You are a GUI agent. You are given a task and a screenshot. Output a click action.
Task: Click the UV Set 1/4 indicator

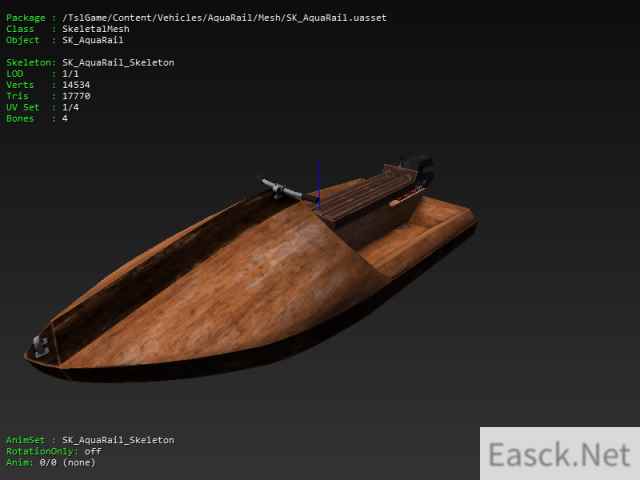(41, 107)
